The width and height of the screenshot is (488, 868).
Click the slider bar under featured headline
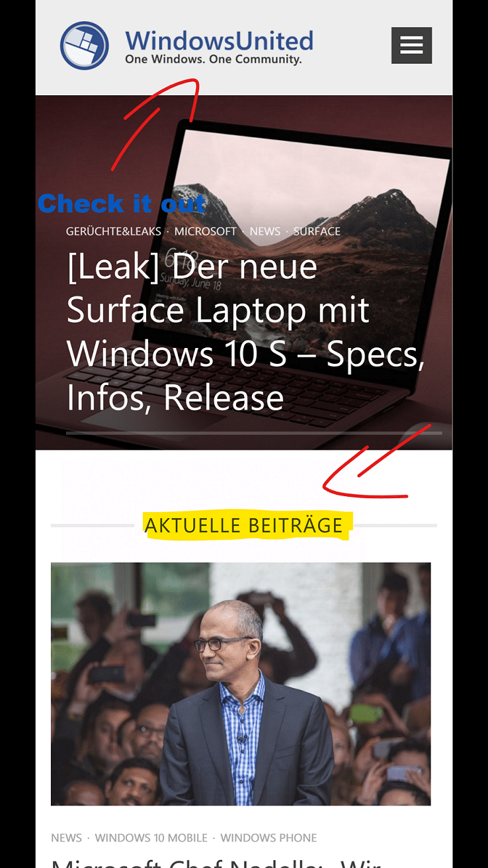[254, 433]
